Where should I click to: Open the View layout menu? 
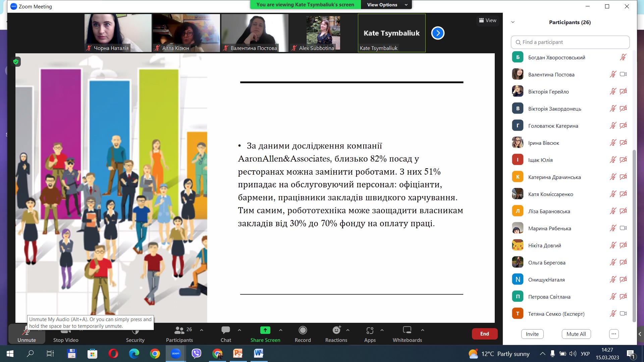click(488, 20)
